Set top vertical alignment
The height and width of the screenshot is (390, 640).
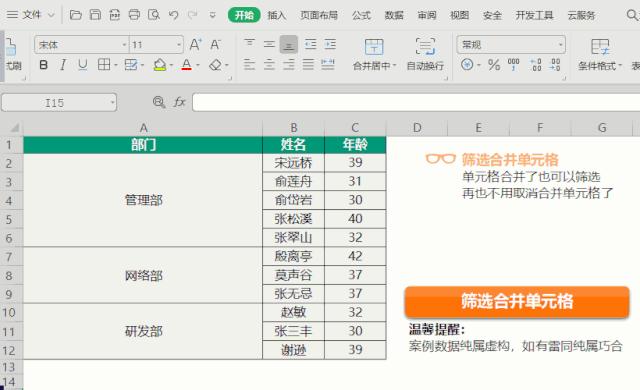click(x=249, y=44)
